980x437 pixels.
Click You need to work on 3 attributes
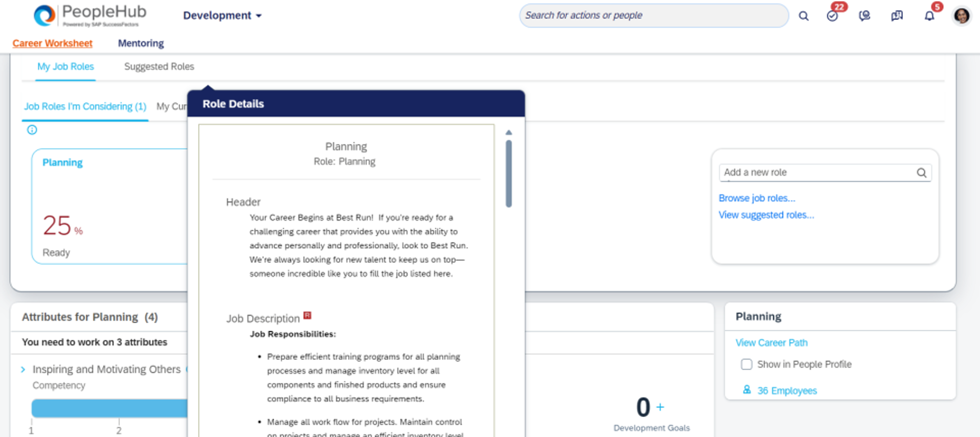94,342
